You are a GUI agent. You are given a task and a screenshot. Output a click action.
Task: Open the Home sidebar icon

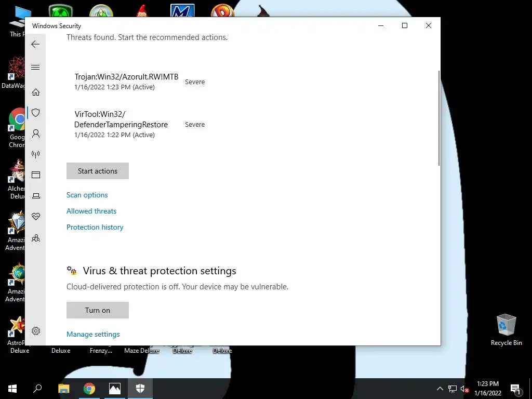36,92
